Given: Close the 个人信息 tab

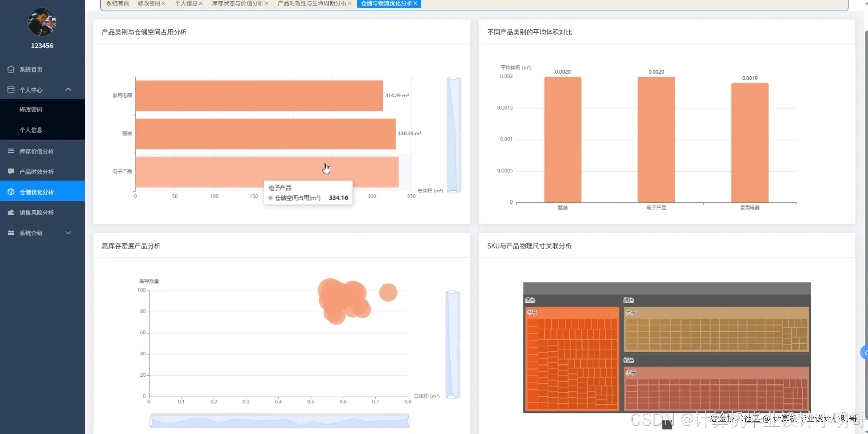Looking at the screenshot, I should (201, 3).
